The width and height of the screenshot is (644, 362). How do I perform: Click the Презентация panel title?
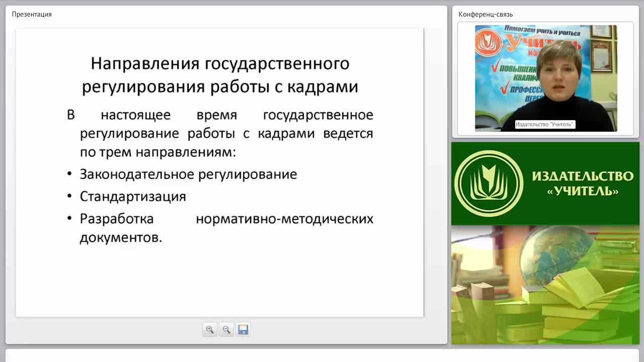pos(32,14)
